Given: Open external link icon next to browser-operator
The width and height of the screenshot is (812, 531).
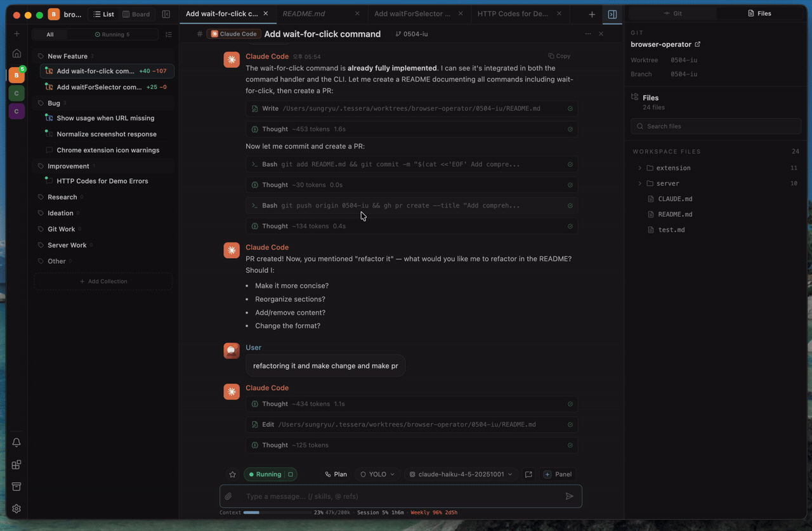Looking at the screenshot, I should click(698, 44).
